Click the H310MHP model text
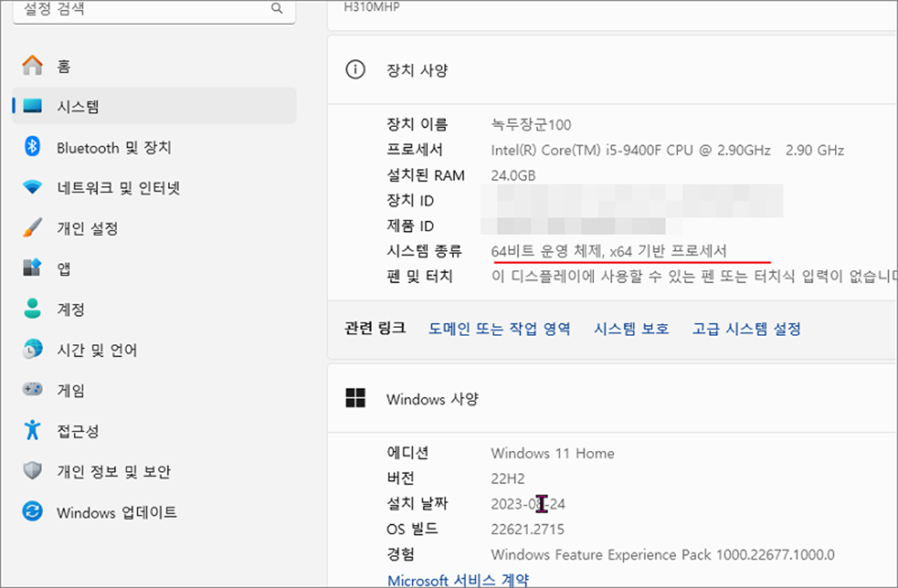The height and width of the screenshot is (588, 898). tap(372, 6)
